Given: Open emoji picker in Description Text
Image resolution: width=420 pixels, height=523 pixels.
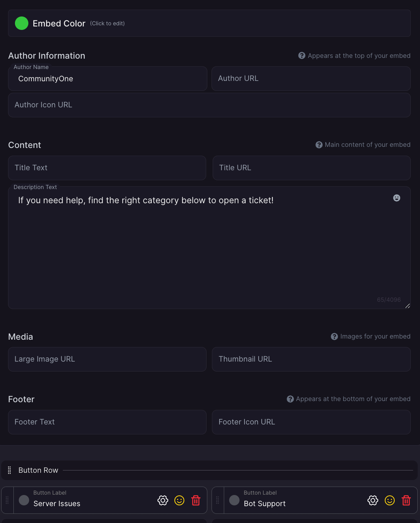Looking at the screenshot, I should point(397,198).
